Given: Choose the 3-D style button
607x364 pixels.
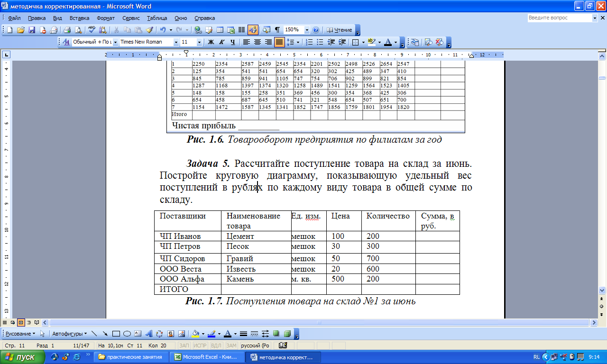Looking at the screenshot, I should (287, 333).
